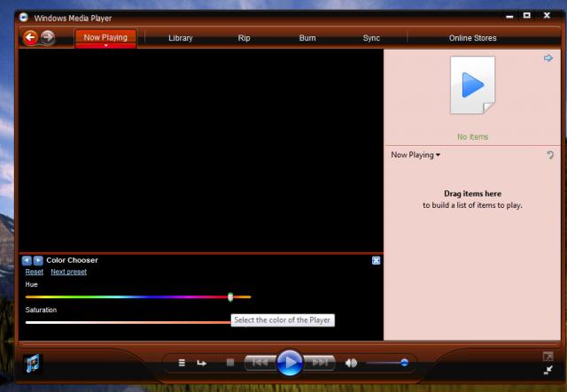Click the grey Forward arrow button
Viewport: 567px width, 392px height.
[47, 37]
